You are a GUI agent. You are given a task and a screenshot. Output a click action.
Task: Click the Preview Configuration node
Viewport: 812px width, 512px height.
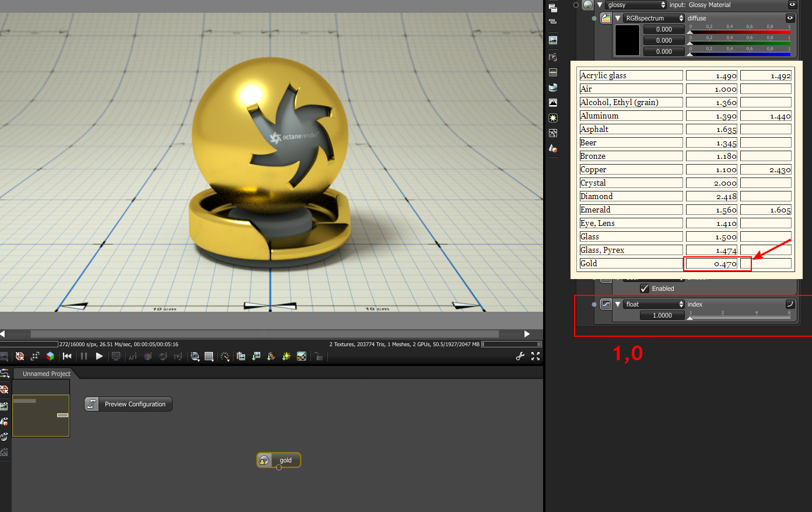pos(128,404)
